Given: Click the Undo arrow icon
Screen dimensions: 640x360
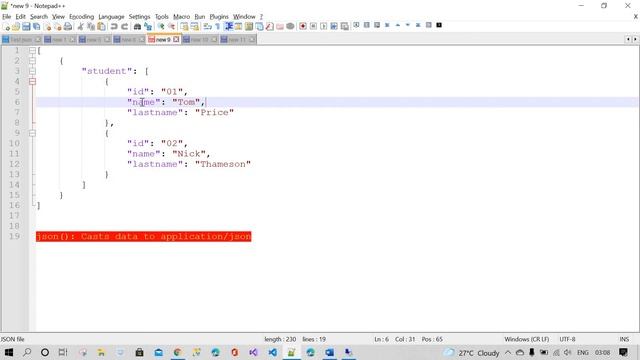Looking at the screenshot, I should pos(114,27).
